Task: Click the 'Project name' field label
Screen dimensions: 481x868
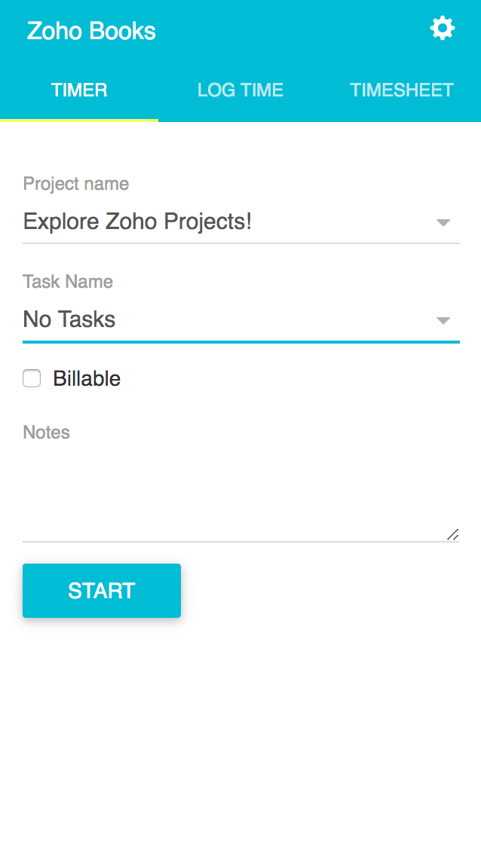Action: pyautogui.click(x=76, y=184)
